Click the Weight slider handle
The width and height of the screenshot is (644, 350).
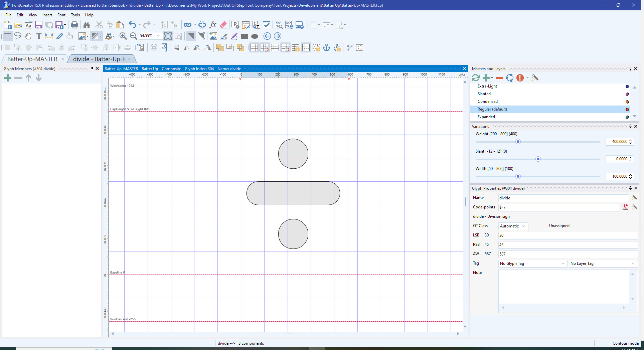[x=518, y=142]
